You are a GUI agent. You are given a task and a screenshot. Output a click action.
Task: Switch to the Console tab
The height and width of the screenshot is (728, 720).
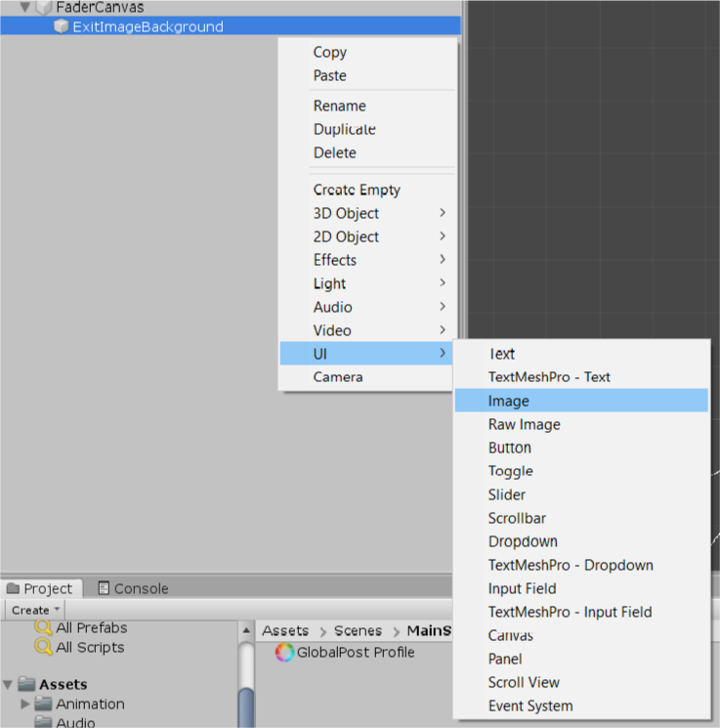[133, 588]
